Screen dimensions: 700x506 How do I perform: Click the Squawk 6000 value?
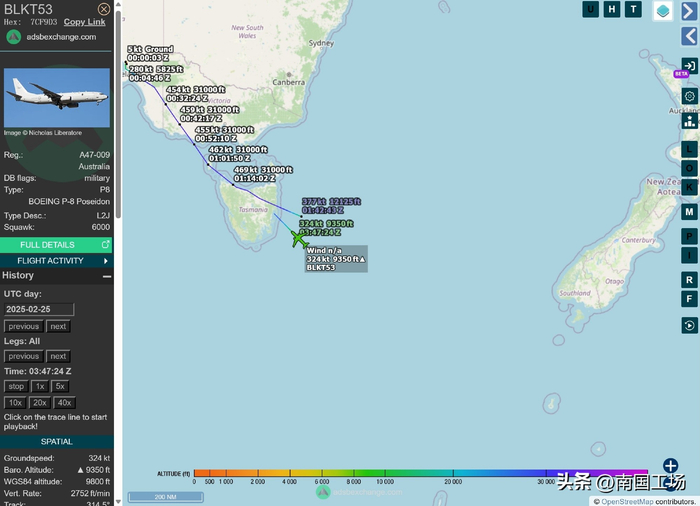(100, 227)
